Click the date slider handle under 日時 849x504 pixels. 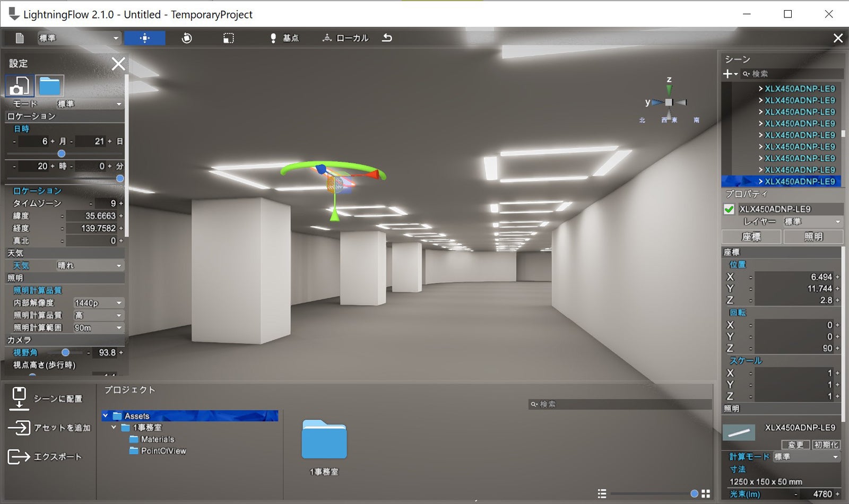(62, 154)
